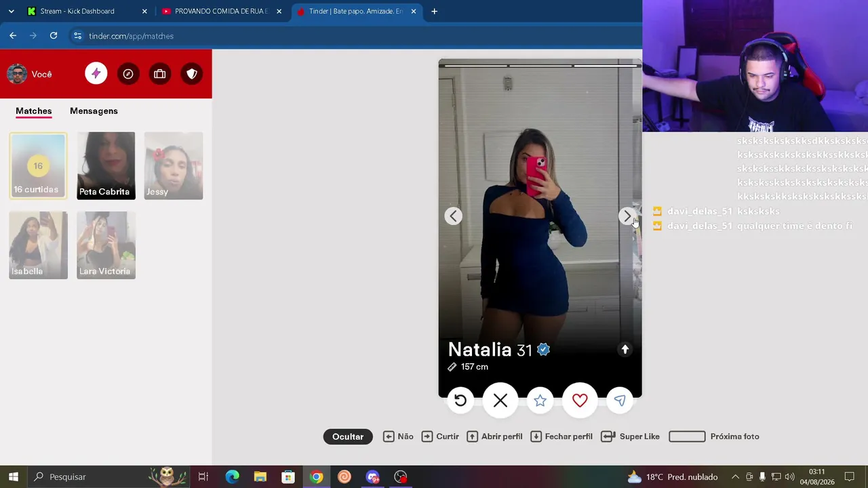Open the Explore compass icon

point(127,74)
